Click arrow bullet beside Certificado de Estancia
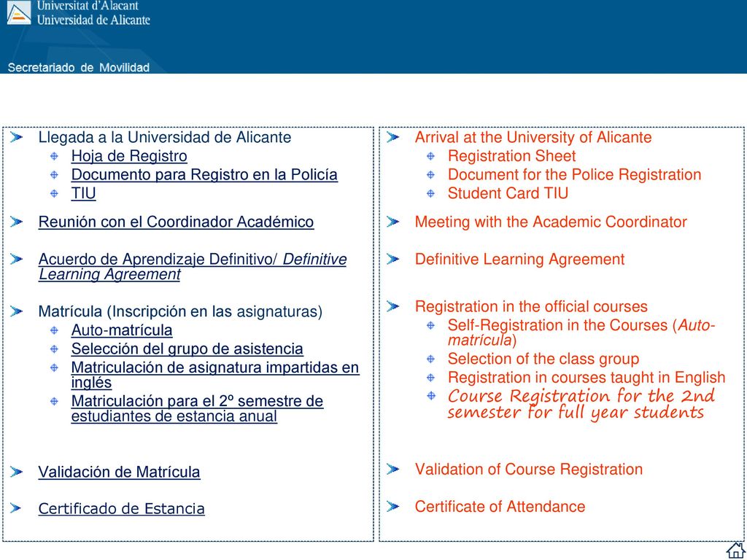This screenshot has height=560, width=747. 16,508
